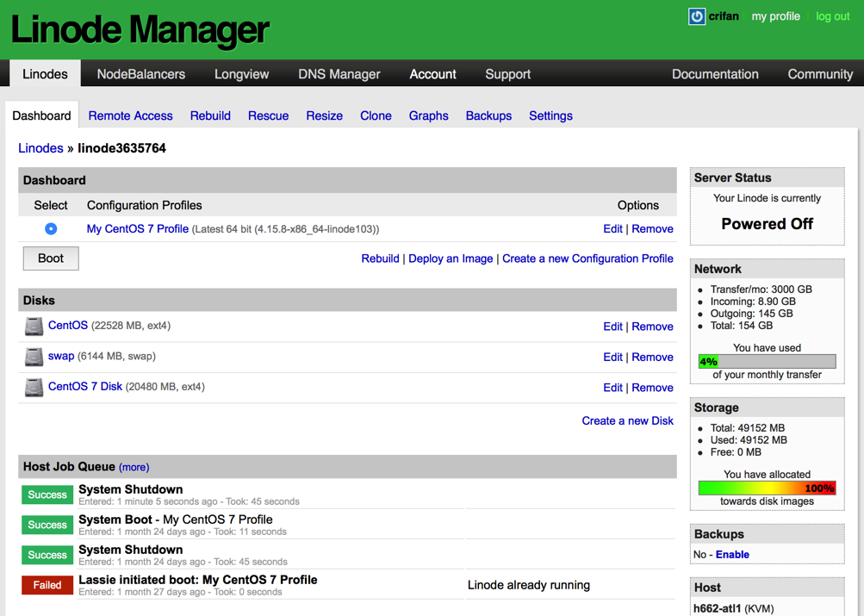Switch to DNS Manager tab
The image size is (864, 616).
(339, 74)
